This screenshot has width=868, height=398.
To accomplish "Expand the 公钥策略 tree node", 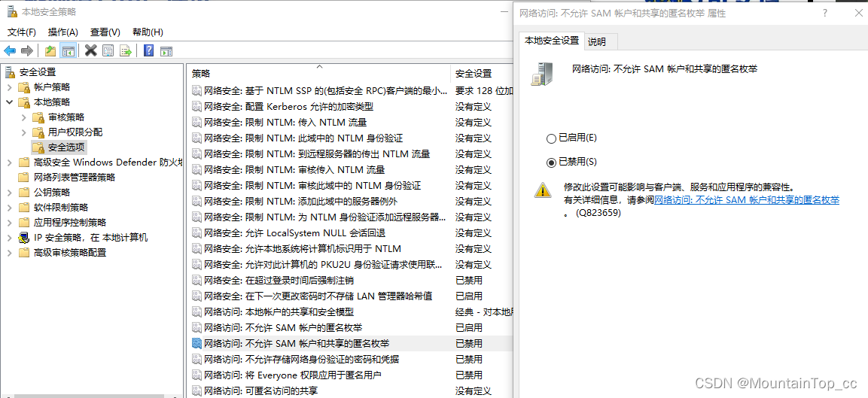I will (10, 192).
